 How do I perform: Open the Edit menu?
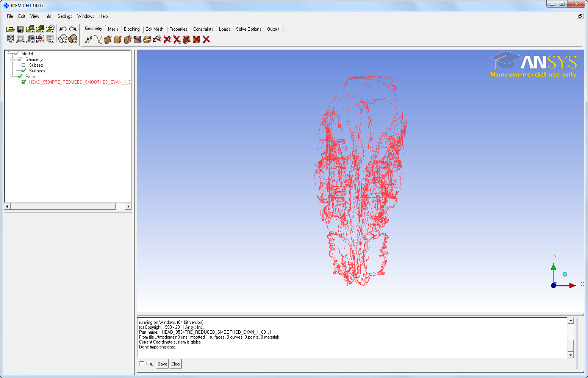(x=22, y=16)
